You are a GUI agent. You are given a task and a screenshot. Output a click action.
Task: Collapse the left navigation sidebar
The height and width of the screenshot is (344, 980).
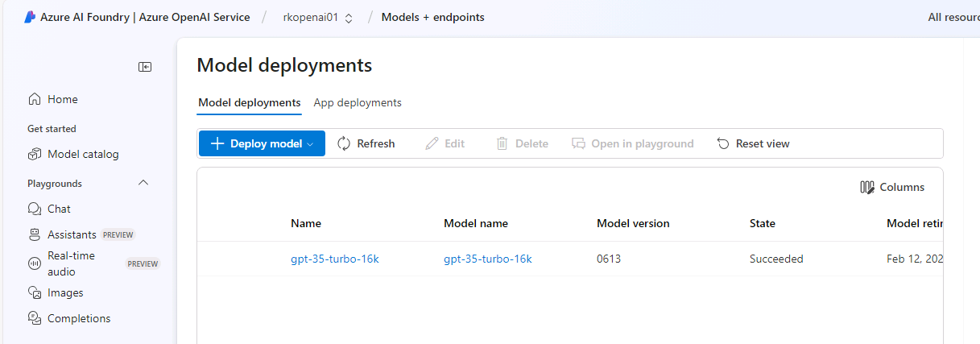pyautogui.click(x=145, y=67)
